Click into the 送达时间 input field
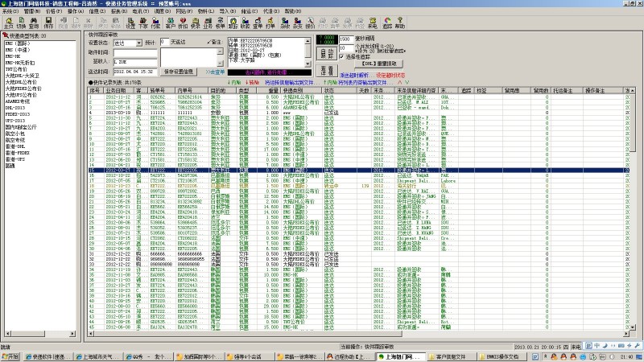Screen dimensions: 644x362 [135, 72]
